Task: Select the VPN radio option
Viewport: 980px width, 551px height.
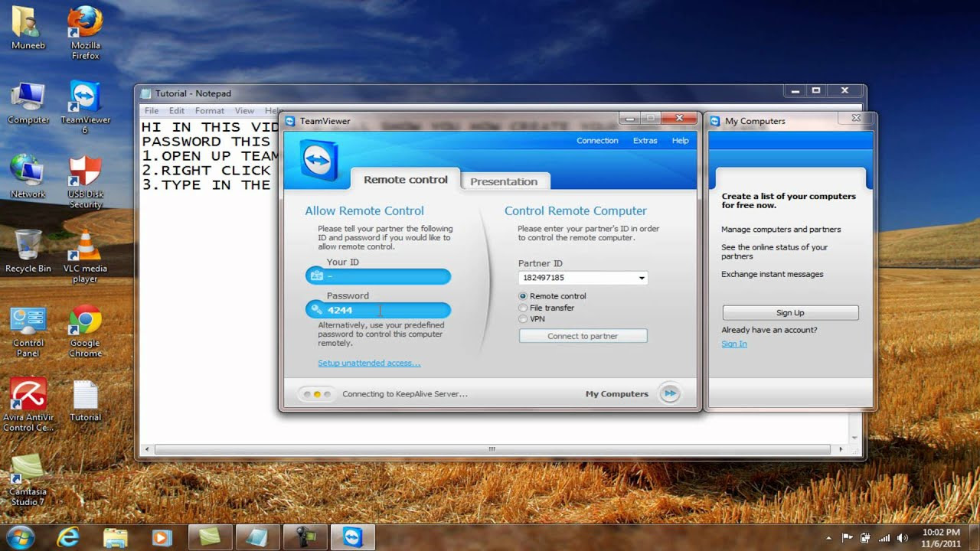Action: coord(523,319)
